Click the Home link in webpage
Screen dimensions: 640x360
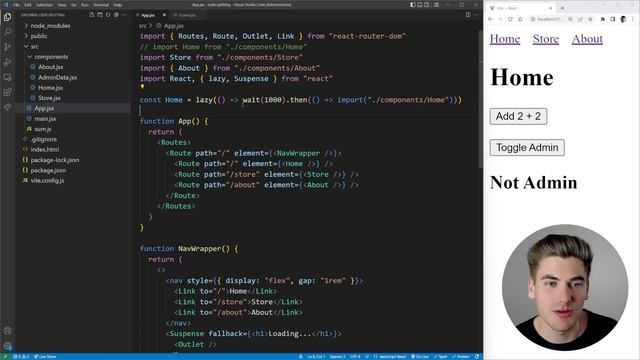505,39
